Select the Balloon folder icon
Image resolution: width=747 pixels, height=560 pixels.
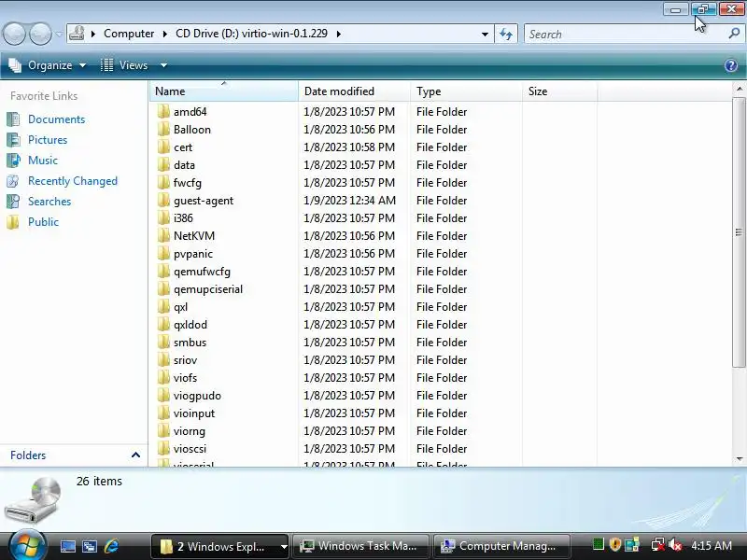click(x=163, y=129)
